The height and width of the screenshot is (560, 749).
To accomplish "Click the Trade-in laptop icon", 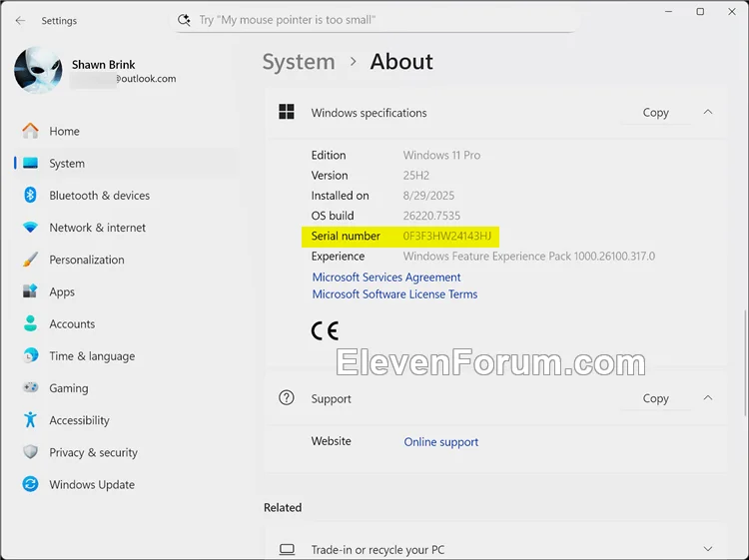I will (287, 549).
